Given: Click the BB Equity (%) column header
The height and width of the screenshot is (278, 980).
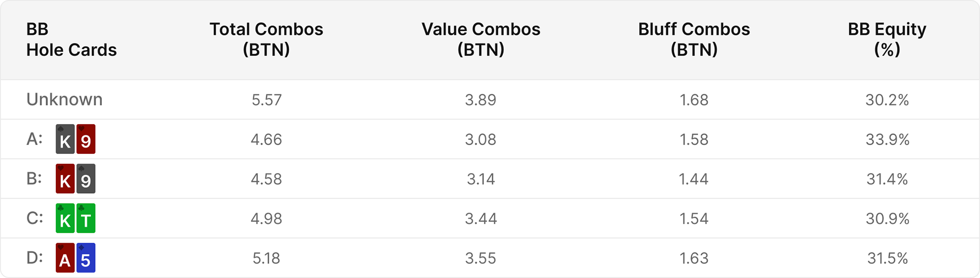Looking at the screenshot, I should [887, 39].
